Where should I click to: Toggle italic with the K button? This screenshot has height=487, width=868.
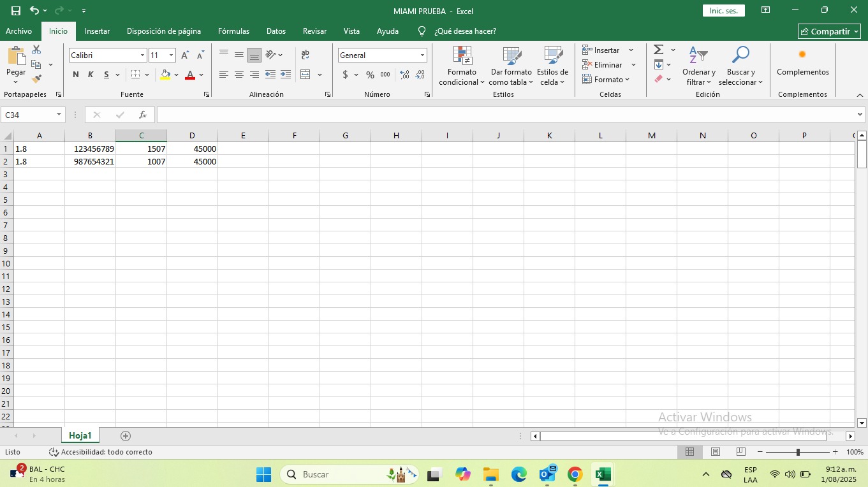coord(90,75)
